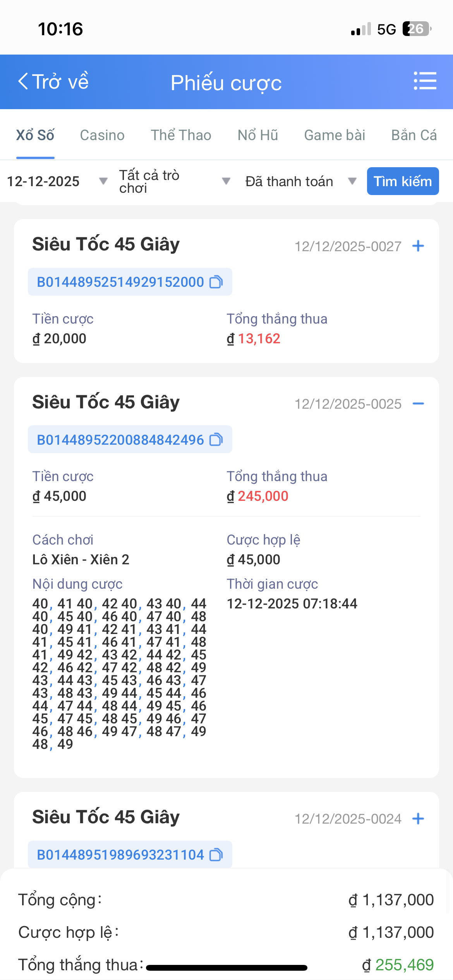Copy bet code ending in 842496
The width and height of the screenshot is (453, 980).
(x=216, y=440)
